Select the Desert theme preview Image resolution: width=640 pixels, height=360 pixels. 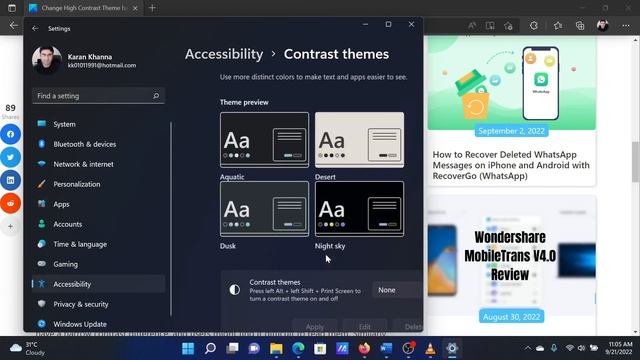[360, 140]
